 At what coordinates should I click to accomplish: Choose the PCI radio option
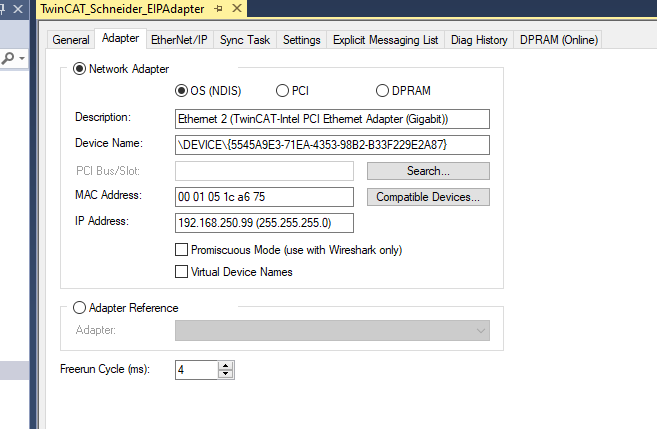pyautogui.click(x=282, y=90)
